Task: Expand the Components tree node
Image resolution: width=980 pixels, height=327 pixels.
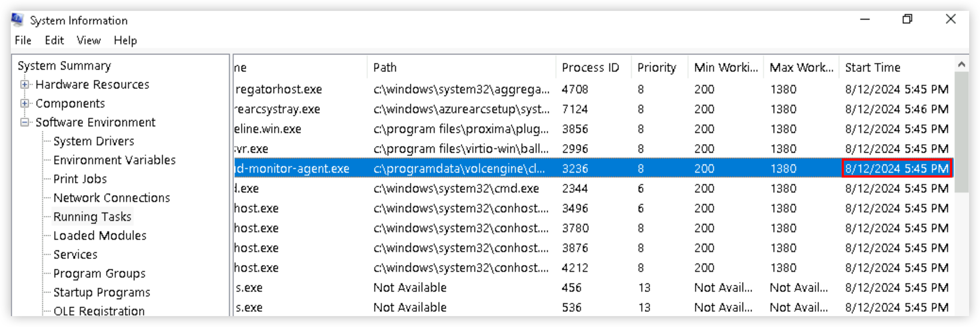Action: (x=24, y=103)
